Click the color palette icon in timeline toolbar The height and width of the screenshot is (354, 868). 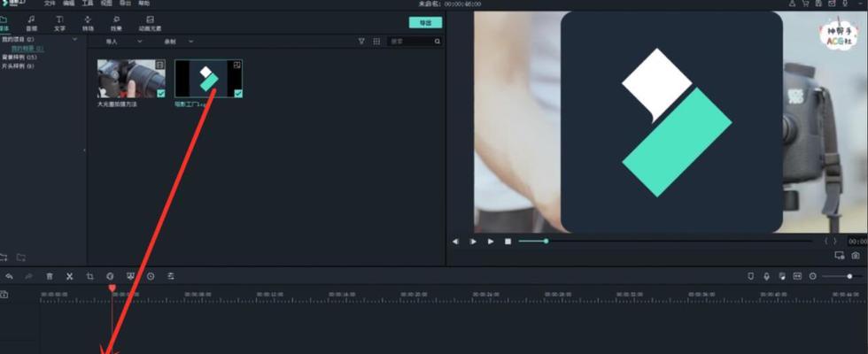(110, 276)
